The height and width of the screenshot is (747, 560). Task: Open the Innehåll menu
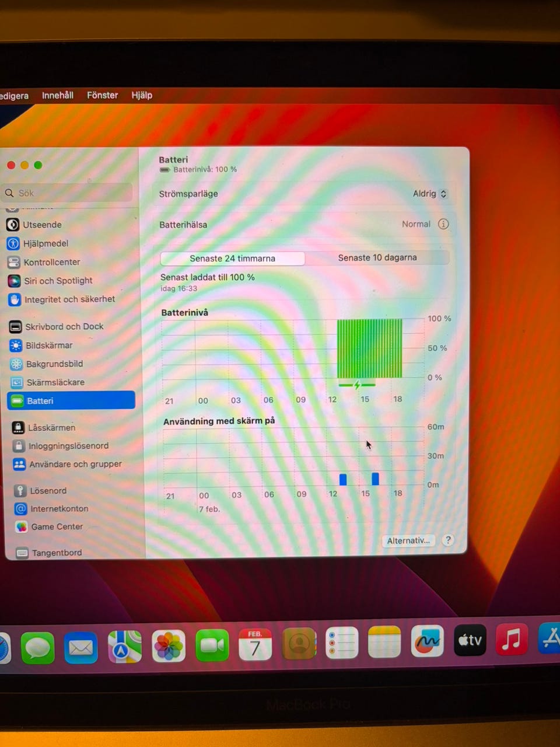(x=58, y=95)
